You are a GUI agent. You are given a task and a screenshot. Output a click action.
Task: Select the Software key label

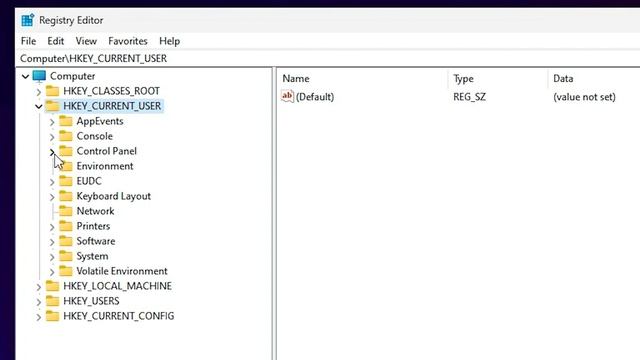tap(96, 241)
